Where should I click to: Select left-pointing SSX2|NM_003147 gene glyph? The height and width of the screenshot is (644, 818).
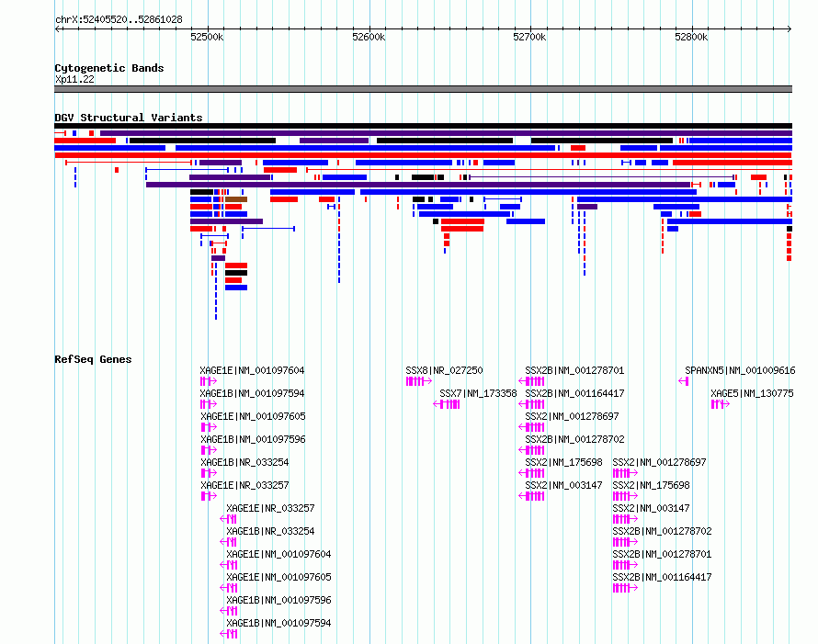[531, 496]
